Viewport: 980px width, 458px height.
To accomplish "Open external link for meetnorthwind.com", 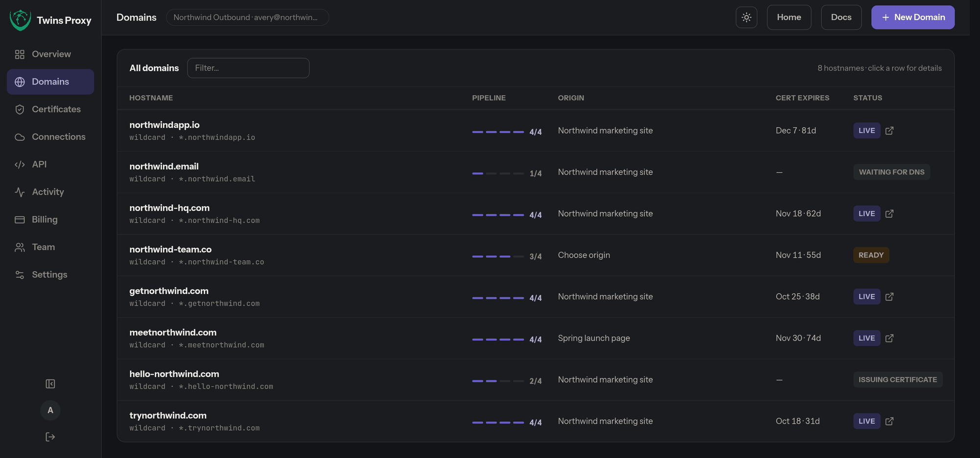I will click(889, 338).
